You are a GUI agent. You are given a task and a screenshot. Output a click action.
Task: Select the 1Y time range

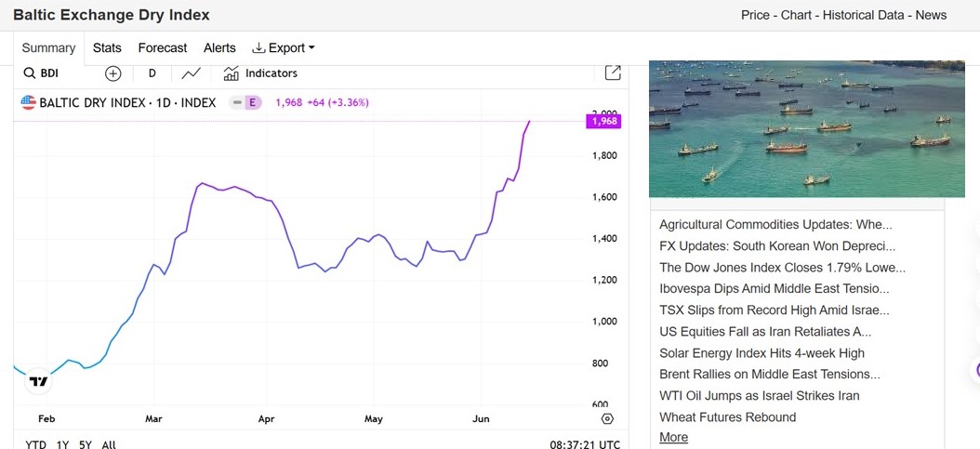coord(62,444)
